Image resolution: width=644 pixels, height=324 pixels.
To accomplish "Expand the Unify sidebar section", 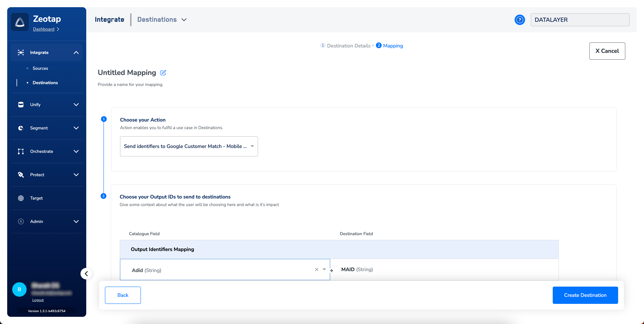I will click(76, 105).
